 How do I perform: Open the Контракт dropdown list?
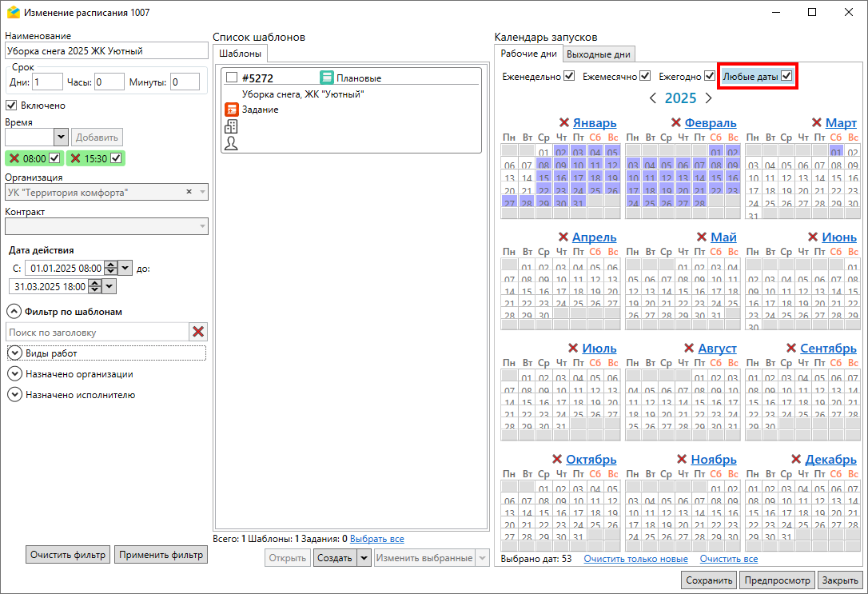[x=201, y=226]
